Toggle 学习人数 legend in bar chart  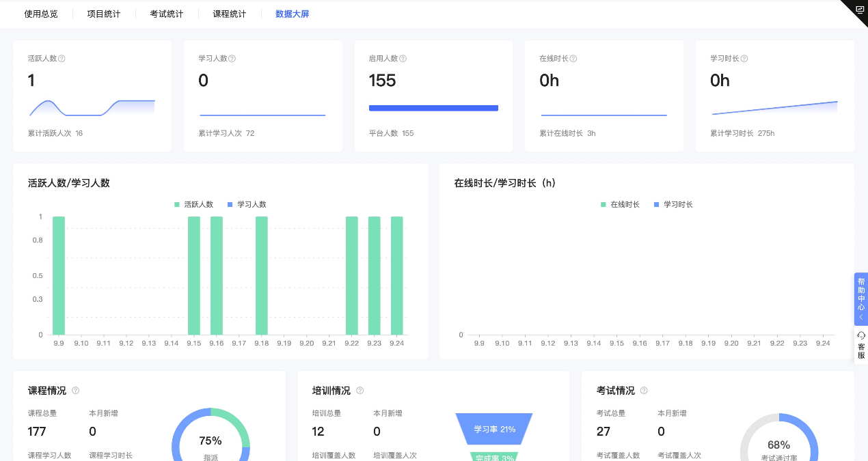point(247,204)
